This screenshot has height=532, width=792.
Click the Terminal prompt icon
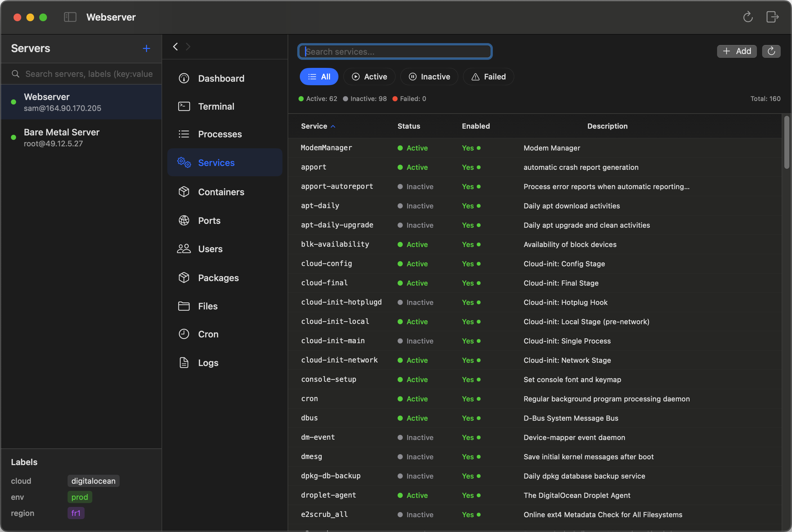184,106
